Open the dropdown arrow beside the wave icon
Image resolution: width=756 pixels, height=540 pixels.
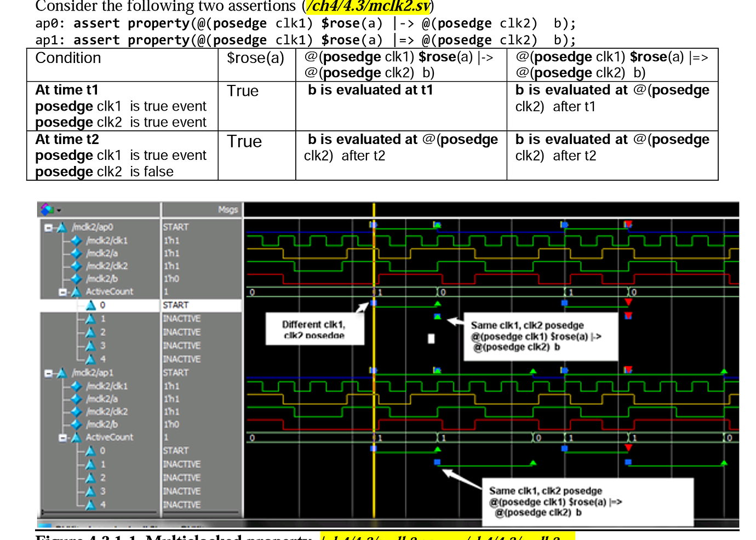tap(58, 210)
